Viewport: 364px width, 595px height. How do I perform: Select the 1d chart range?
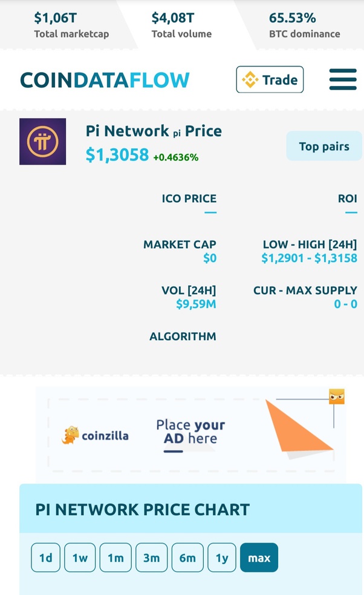click(45, 557)
